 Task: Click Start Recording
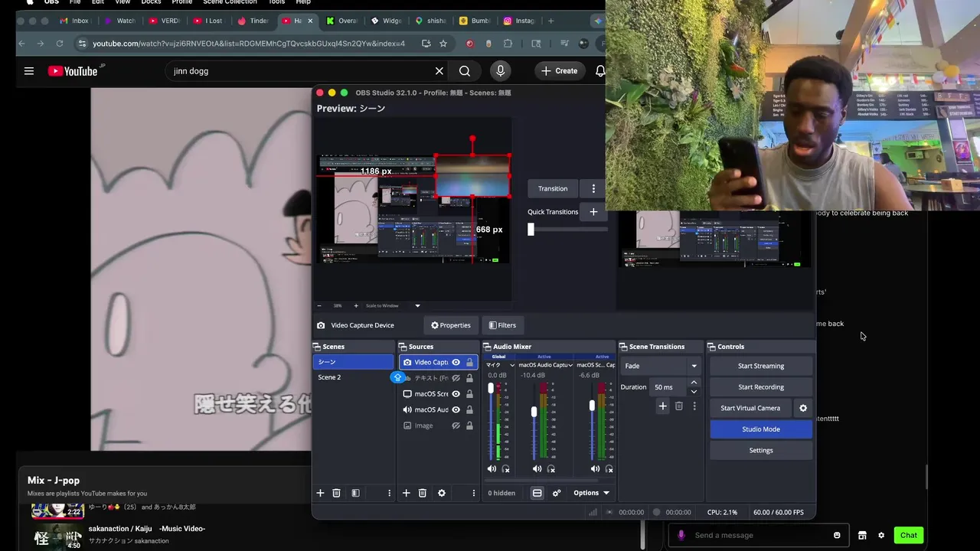(761, 387)
